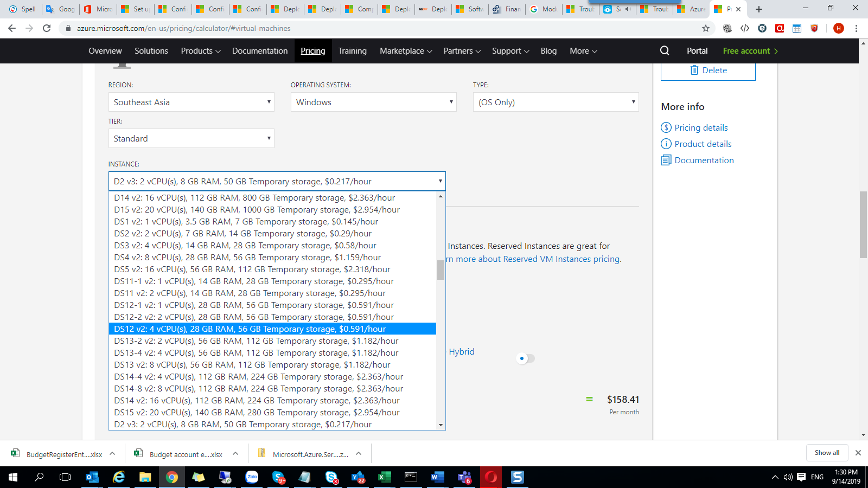Open the Chrome menu with three dots

pos(857,28)
